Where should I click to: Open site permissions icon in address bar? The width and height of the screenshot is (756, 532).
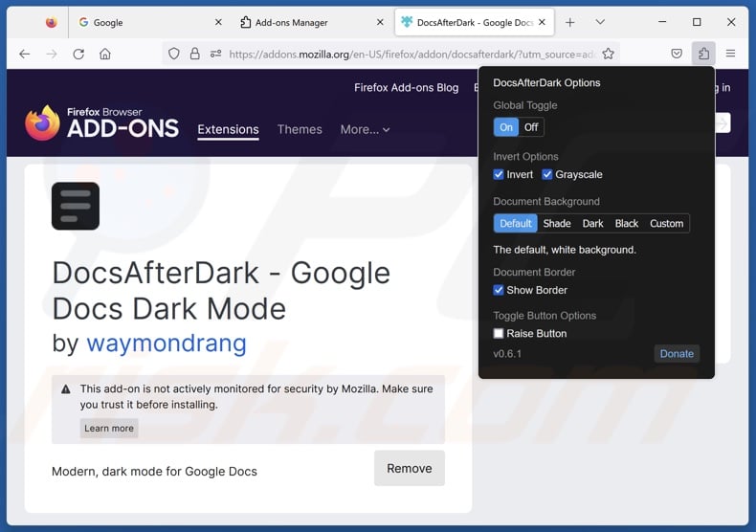tap(215, 54)
